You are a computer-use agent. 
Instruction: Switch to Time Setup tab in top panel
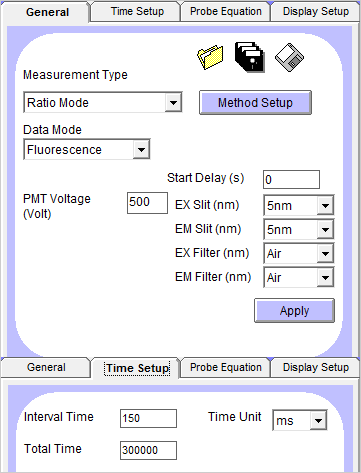(x=137, y=11)
